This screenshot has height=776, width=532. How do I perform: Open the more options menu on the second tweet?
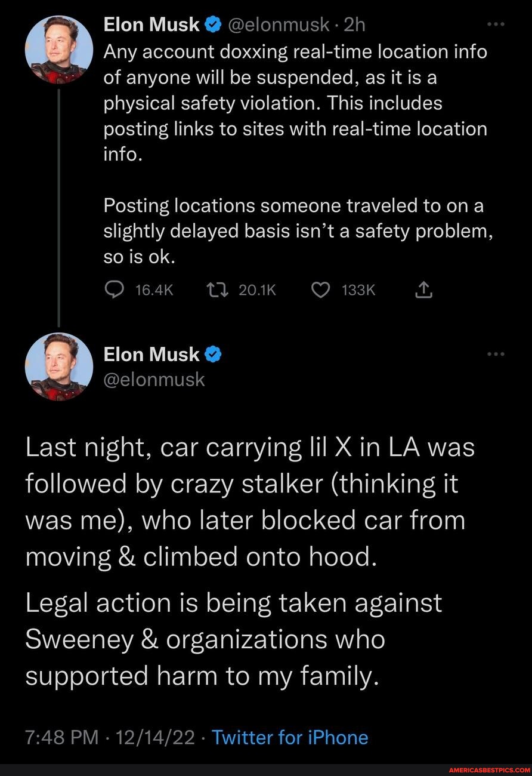coord(496,353)
